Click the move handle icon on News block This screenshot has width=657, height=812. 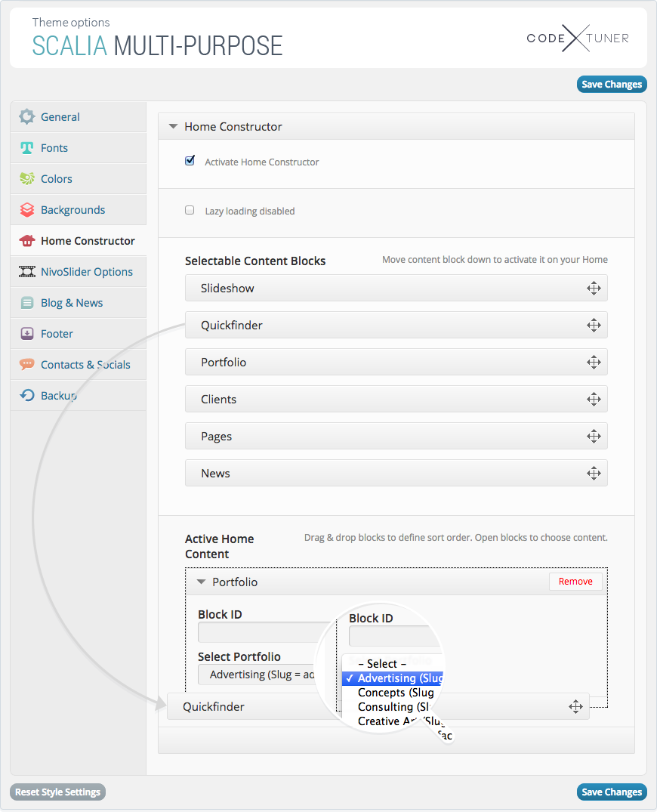(x=594, y=473)
